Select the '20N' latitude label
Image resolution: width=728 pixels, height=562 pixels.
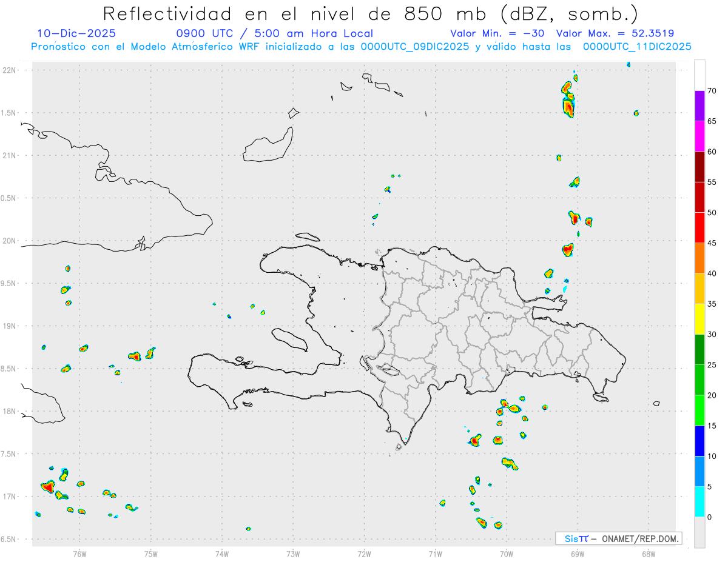pos(9,241)
